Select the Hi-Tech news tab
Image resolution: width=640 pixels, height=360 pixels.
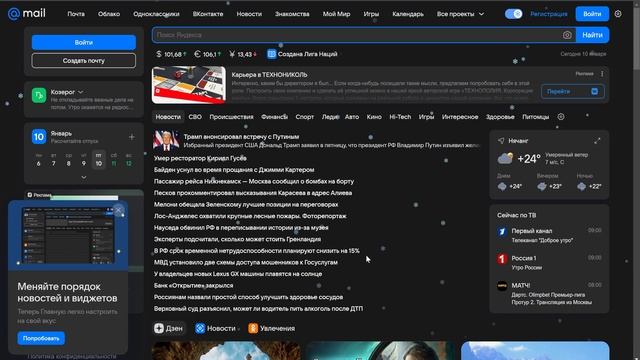tap(400, 117)
